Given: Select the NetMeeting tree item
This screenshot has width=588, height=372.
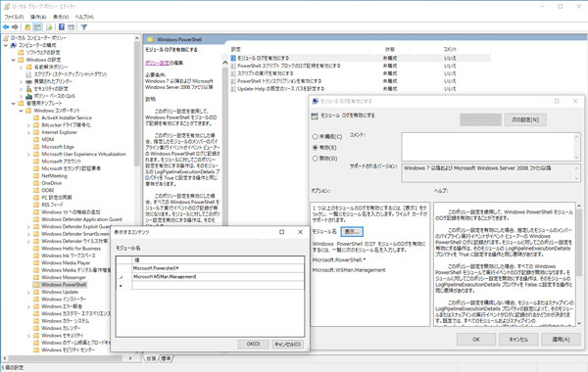Looking at the screenshot, I should coord(54,175).
